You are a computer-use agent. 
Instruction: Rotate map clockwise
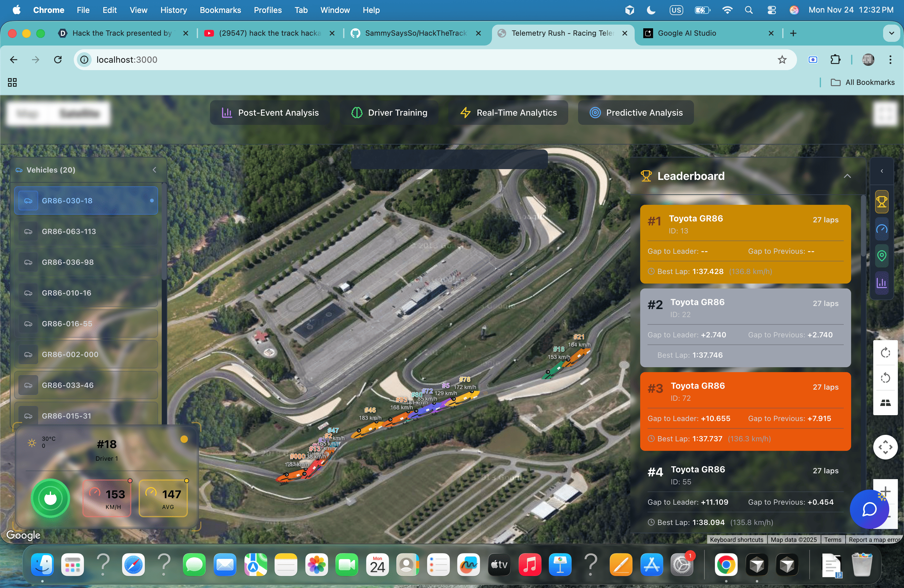pos(885,352)
